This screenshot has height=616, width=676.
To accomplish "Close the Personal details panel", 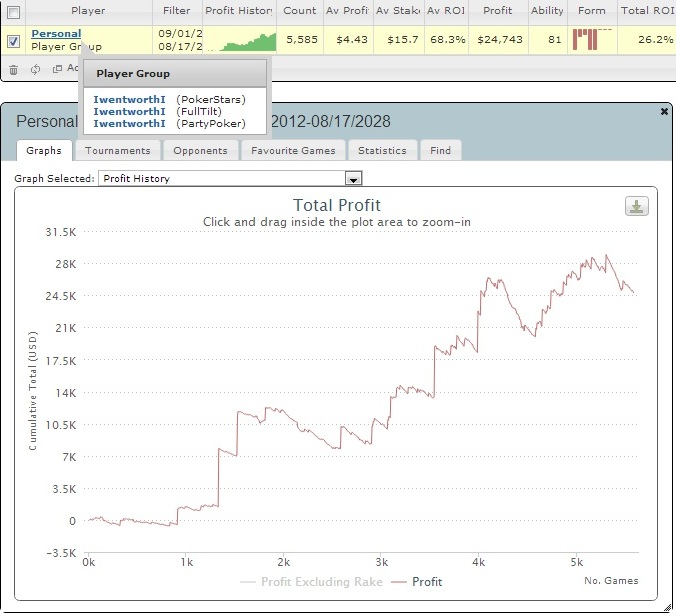I will (x=664, y=112).
